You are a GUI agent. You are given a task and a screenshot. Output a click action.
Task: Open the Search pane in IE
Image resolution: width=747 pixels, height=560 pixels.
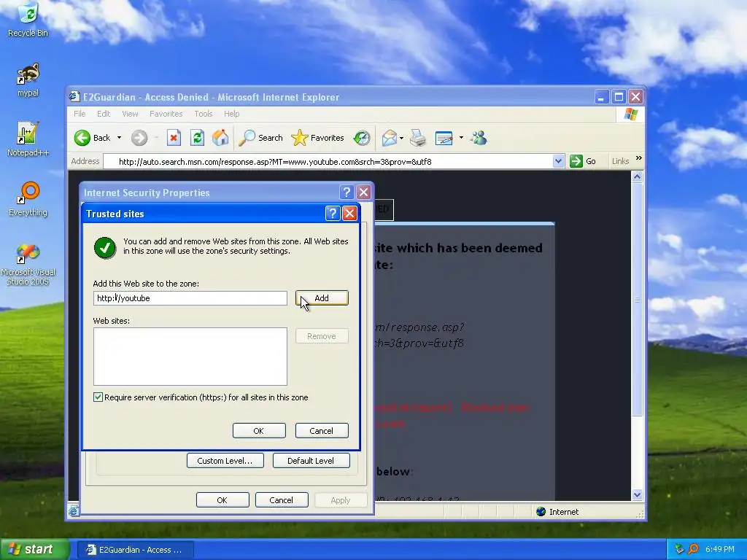(260, 138)
